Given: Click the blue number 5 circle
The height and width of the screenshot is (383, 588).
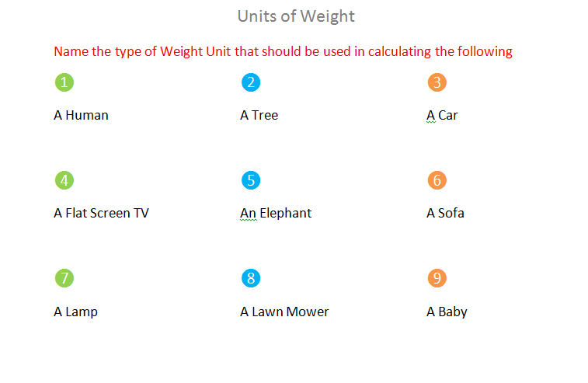Looking at the screenshot, I should click(251, 180).
